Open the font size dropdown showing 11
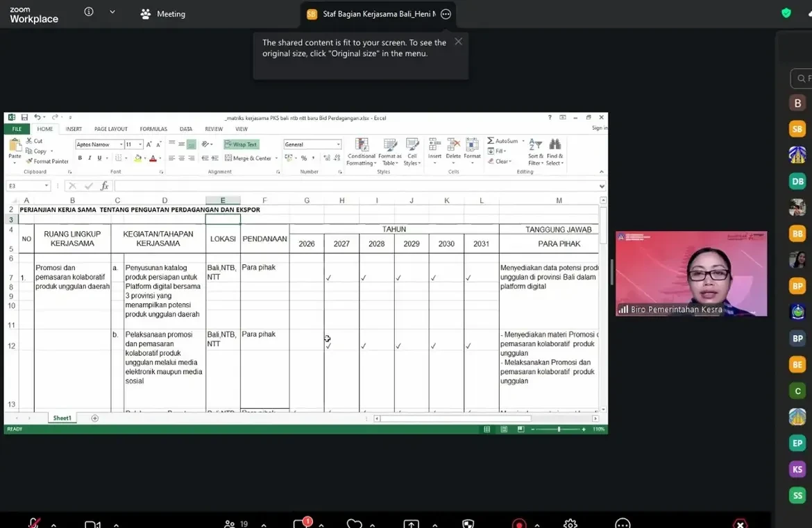The height and width of the screenshot is (528, 812). (x=139, y=144)
